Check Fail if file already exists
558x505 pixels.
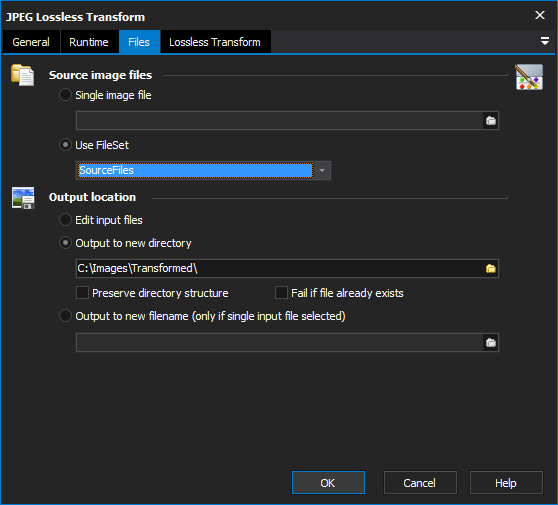tap(281, 293)
